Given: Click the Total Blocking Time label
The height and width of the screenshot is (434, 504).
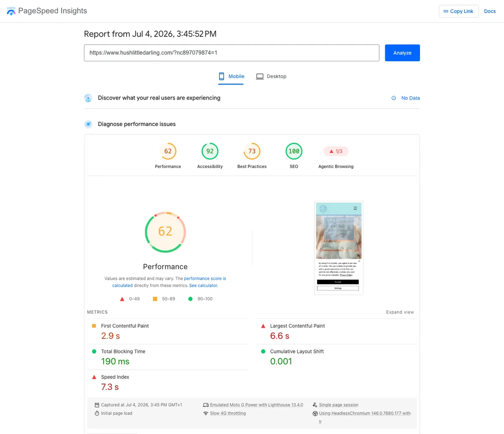Looking at the screenshot, I should click(123, 351).
